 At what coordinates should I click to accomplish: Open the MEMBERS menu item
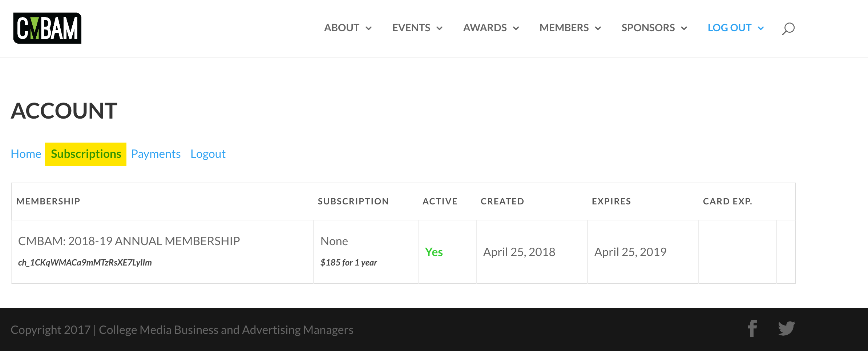coord(564,28)
